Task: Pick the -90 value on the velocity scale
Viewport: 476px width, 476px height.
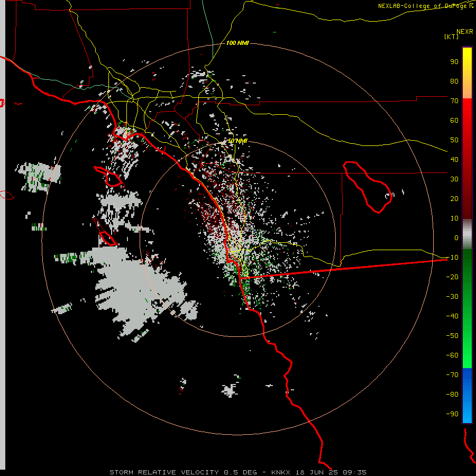Action: click(452, 414)
